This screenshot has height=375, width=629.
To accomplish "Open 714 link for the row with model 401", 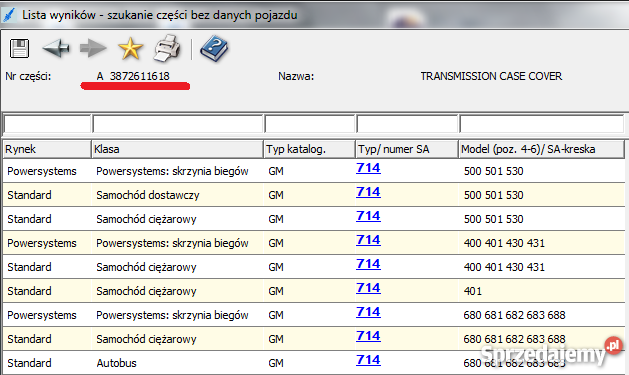I will point(368,288).
